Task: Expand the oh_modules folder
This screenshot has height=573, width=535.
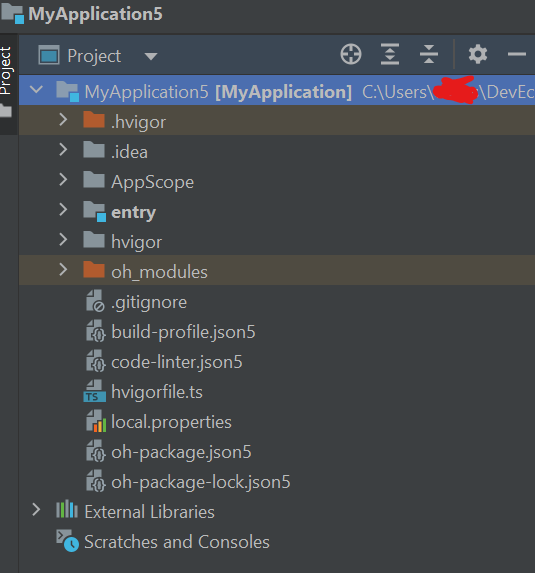Action: 63,270
